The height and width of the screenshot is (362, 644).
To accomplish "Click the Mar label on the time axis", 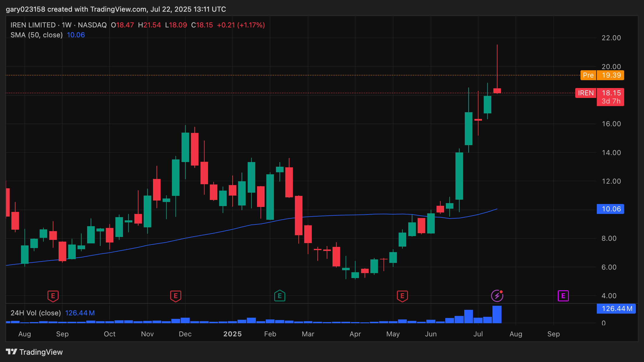I will (308, 334).
